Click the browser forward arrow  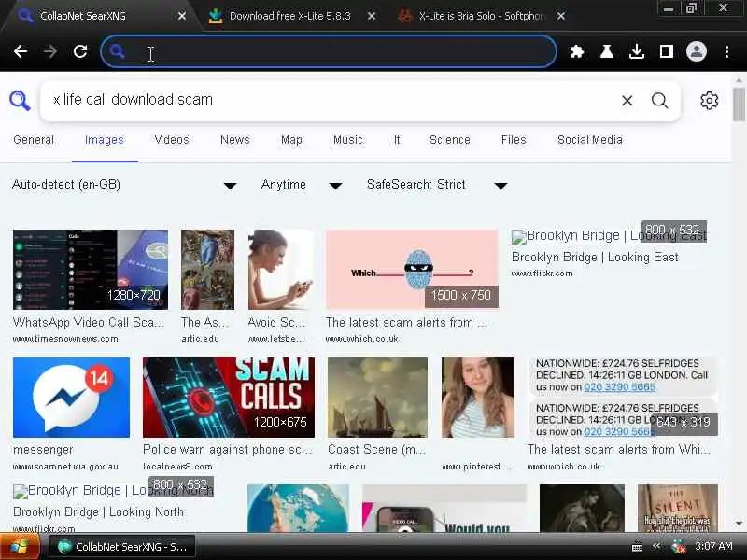click(50, 51)
